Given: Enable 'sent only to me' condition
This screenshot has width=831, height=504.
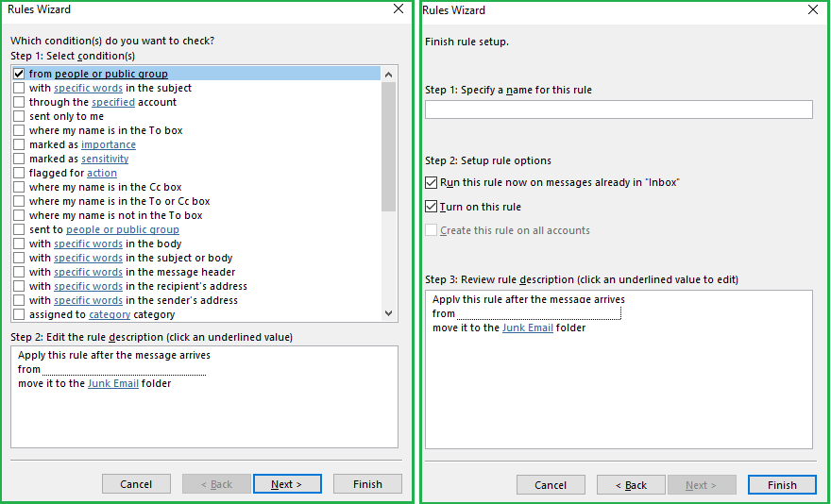Looking at the screenshot, I should tap(19, 116).
